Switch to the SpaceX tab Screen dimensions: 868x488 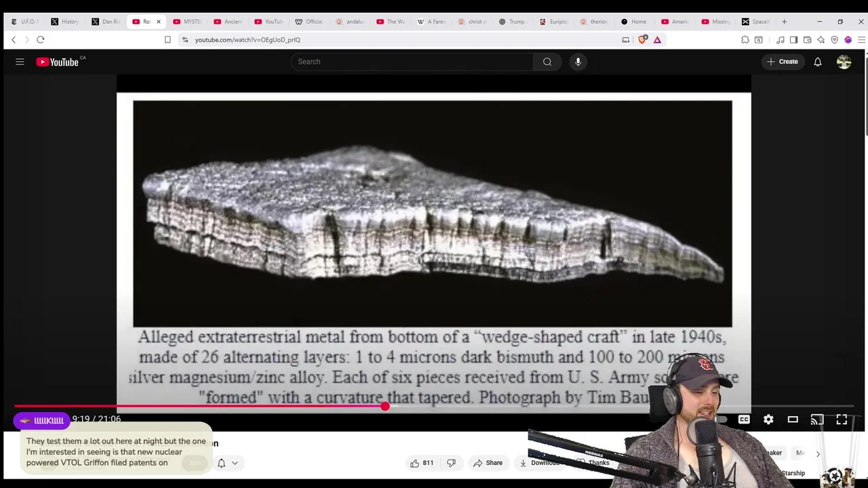click(x=755, y=22)
